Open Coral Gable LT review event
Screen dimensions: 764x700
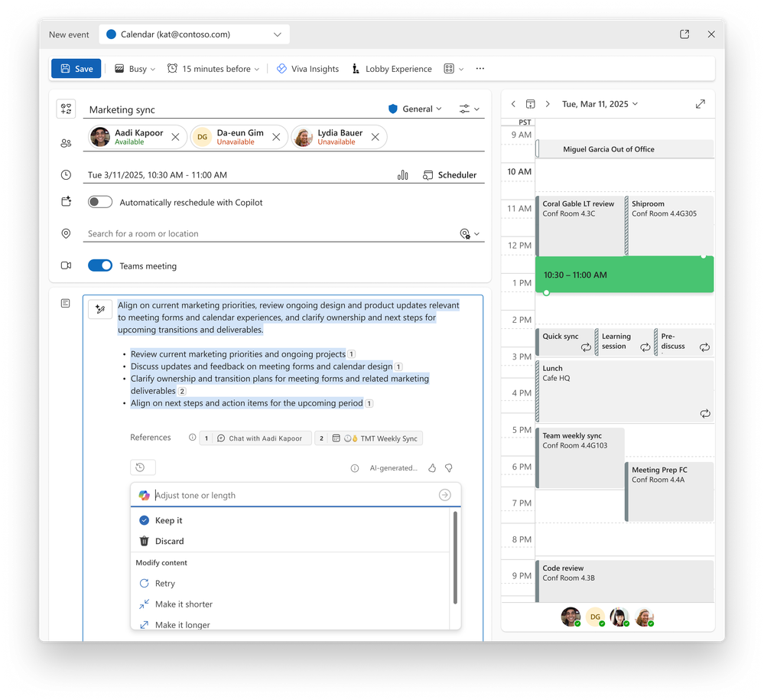pyautogui.click(x=580, y=226)
